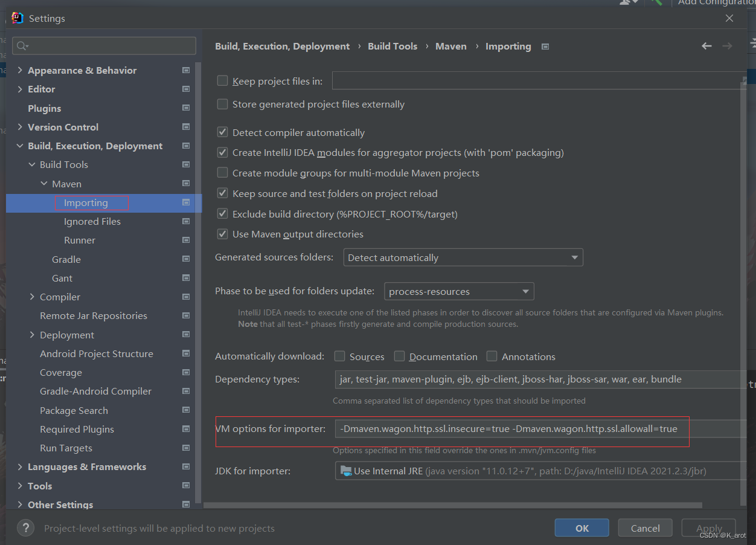
Task: Expand the Compiler node
Action: pyautogui.click(x=32, y=297)
